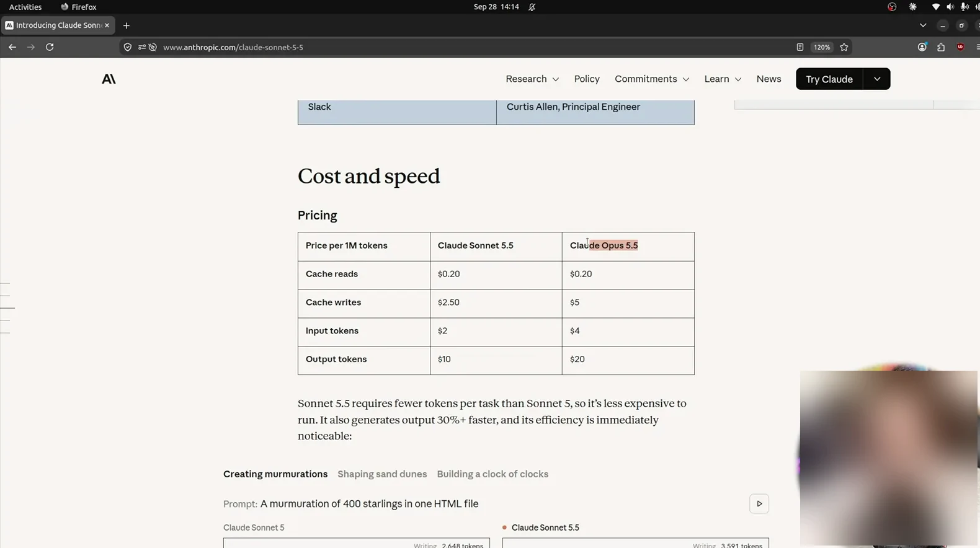Expand the Learn menu
Viewport: 980px width, 548px height.
[x=723, y=79]
